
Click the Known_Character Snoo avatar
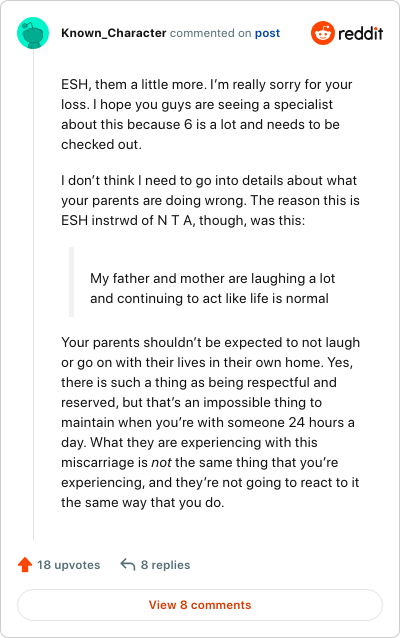[x=33, y=33]
